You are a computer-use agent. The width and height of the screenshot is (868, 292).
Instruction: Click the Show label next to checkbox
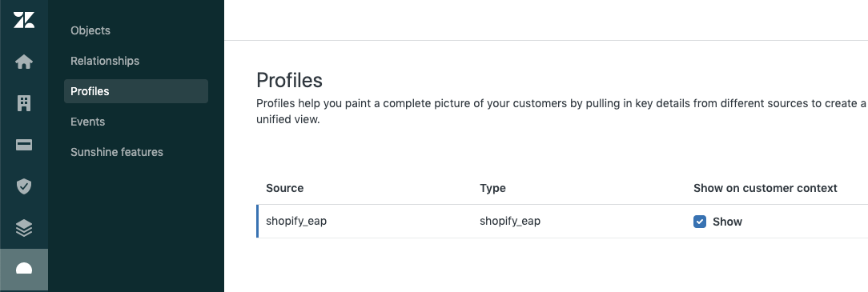[727, 222]
